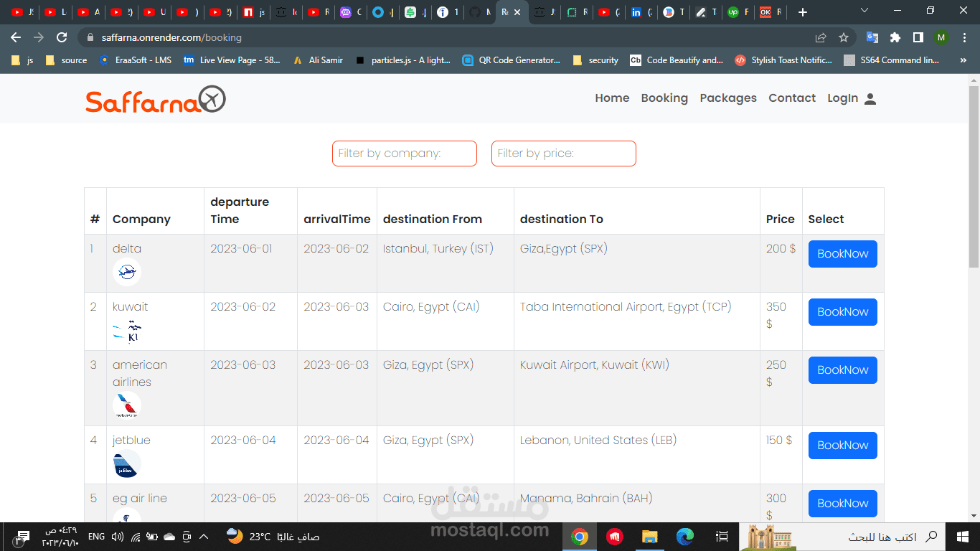Viewport: 980px width, 551px height.
Task: Open the EraaSoft - LMS bookmark
Action: pos(136,60)
